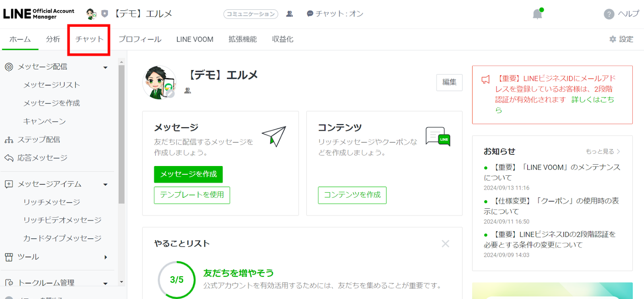Screen dimensions: 644x299
Task: Click the 3/5 progress circle
Action: [177, 280]
